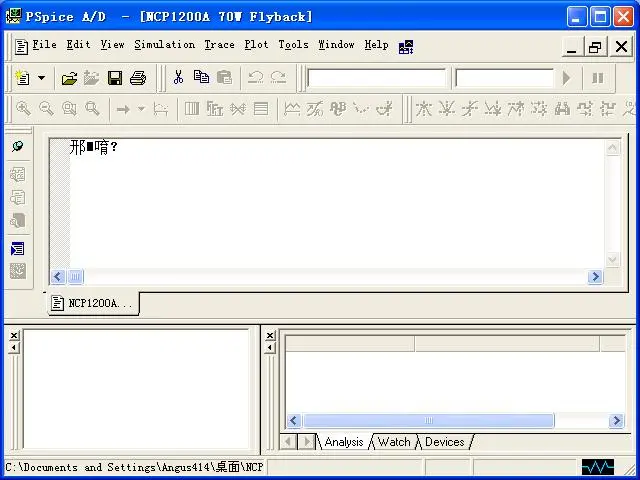Open the Plot menu
The image size is (640, 480).
point(256,44)
